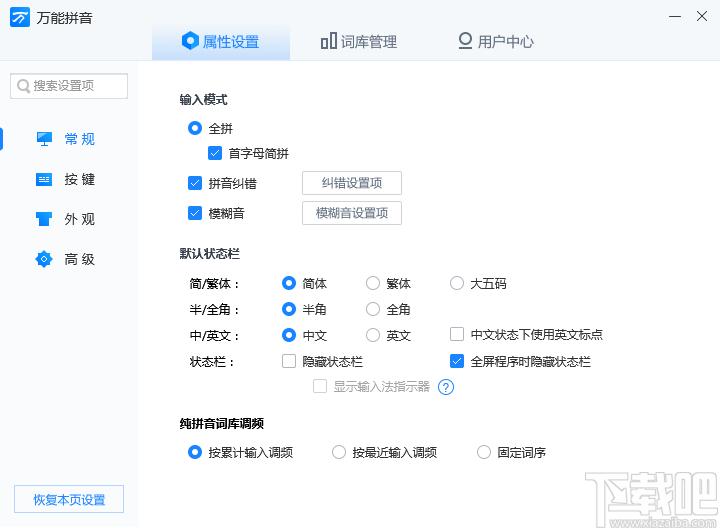Click the monitor icon beside 常规

click(44, 139)
